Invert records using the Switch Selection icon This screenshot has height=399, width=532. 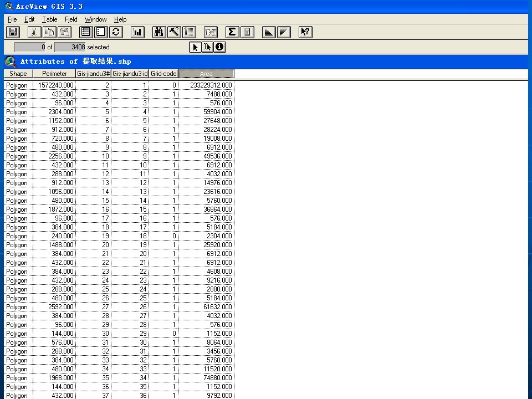(116, 32)
